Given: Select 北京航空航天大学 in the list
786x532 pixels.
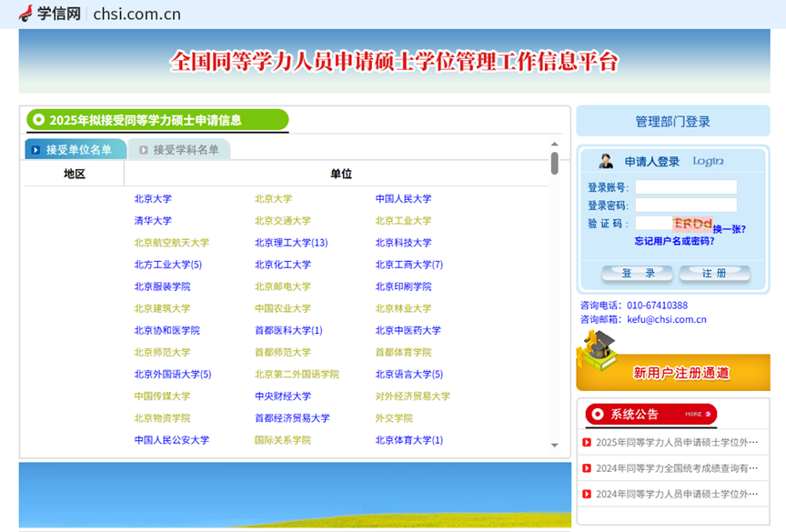Looking at the screenshot, I should (171, 243).
